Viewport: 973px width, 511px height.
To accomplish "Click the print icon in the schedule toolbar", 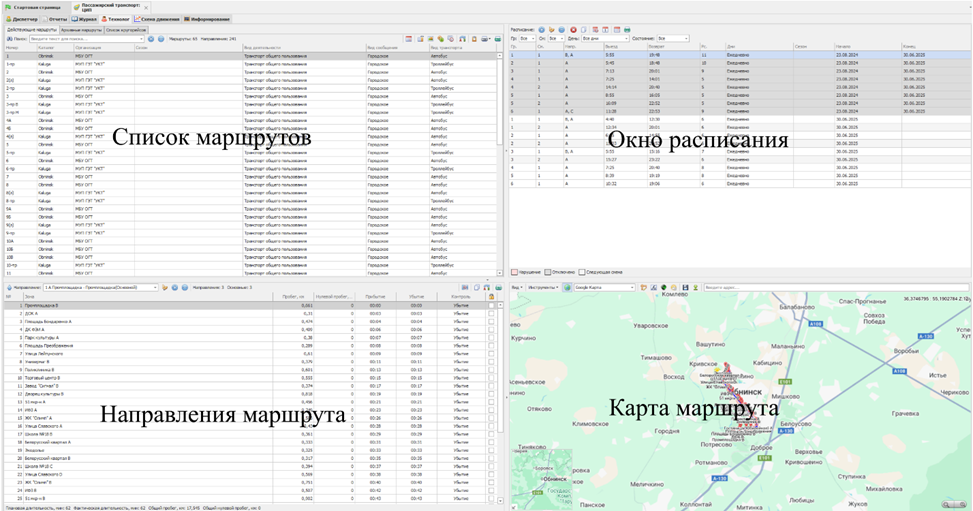I will (x=626, y=30).
